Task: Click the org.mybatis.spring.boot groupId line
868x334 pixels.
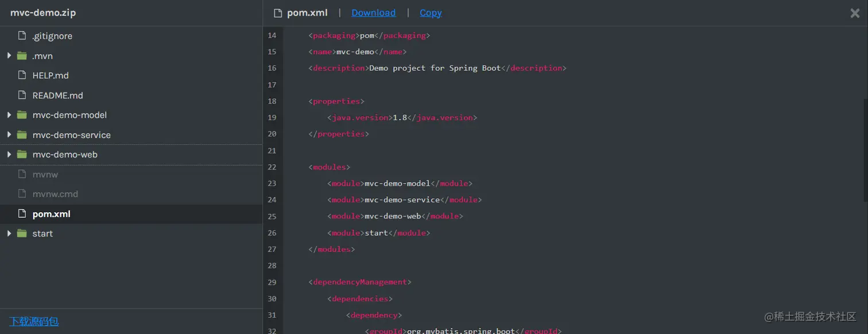Action: point(463,331)
